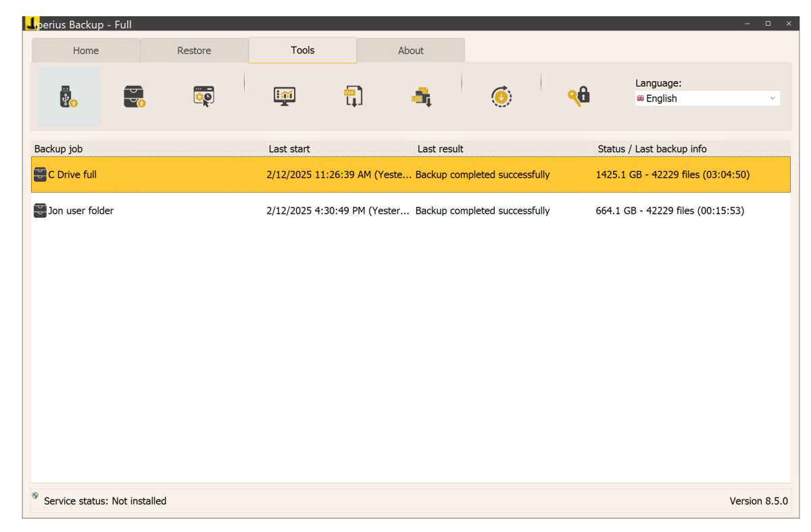Open the key and padlock license icon
The width and height of the screenshot is (811, 532).
579,97
